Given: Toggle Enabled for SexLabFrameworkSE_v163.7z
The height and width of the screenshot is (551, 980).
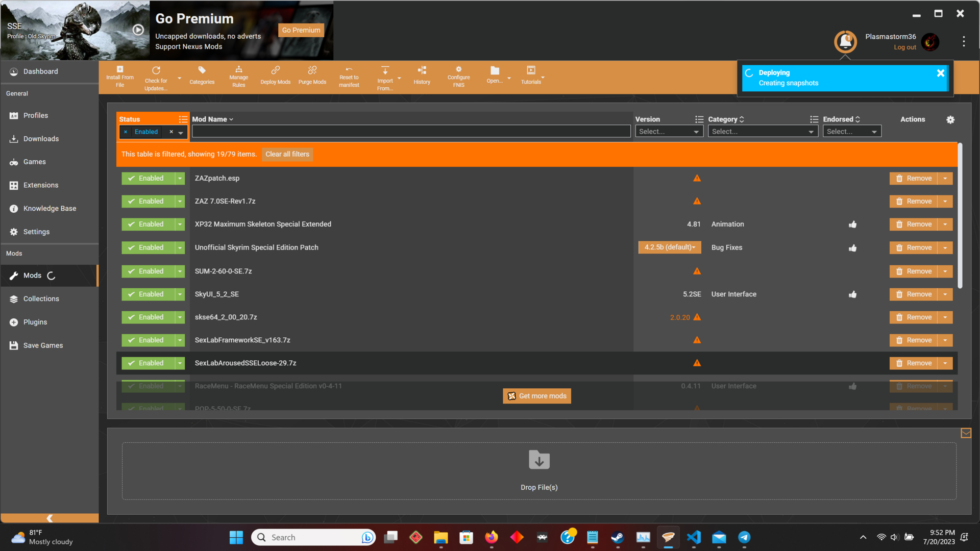Looking at the screenshot, I should click(148, 340).
